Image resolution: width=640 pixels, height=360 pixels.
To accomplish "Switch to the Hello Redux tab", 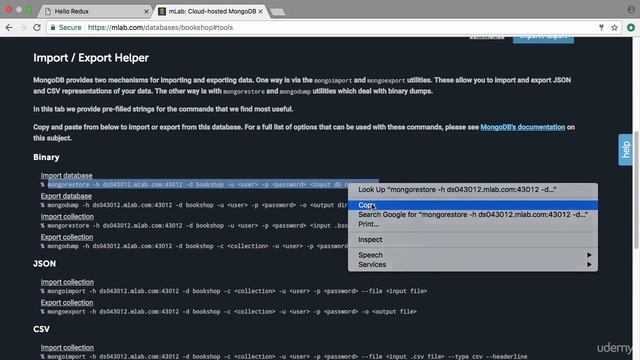I will pyautogui.click(x=96, y=11).
